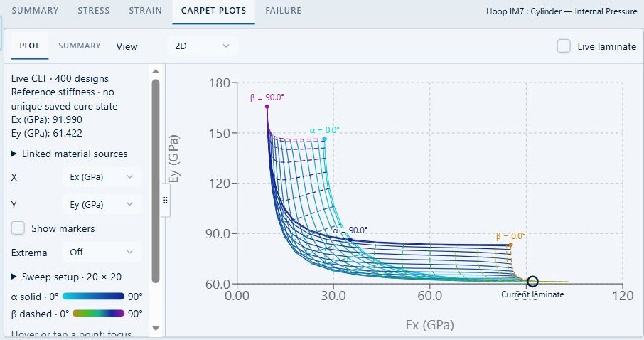Switch to the FAILURE tab
644x340 pixels.
(x=284, y=11)
